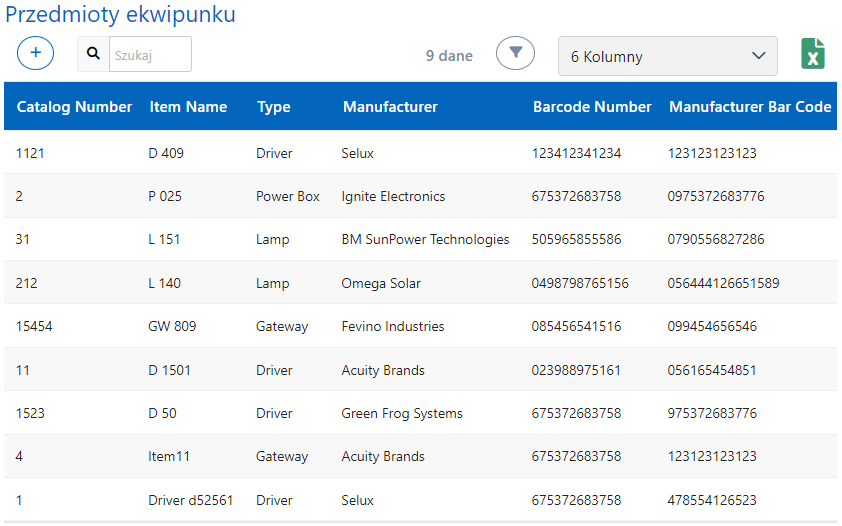
Task: Click the plus icon to add item
Action: [x=35, y=53]
